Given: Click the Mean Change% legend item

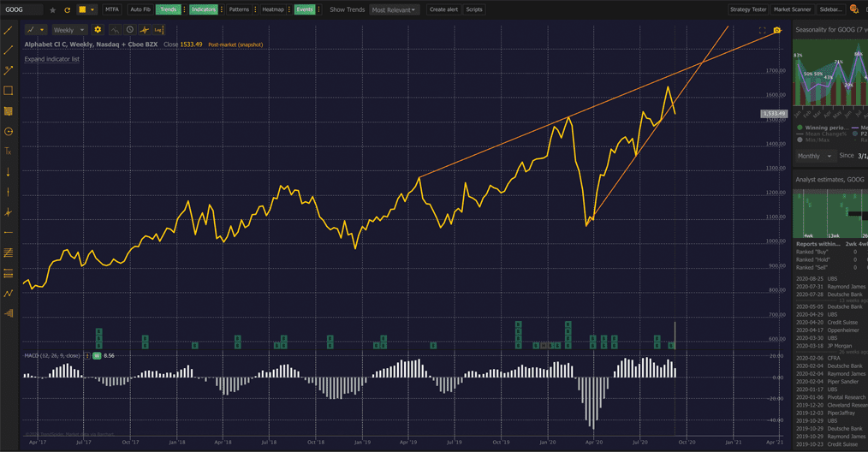Looking at the screenshot, I should point(822,134).
